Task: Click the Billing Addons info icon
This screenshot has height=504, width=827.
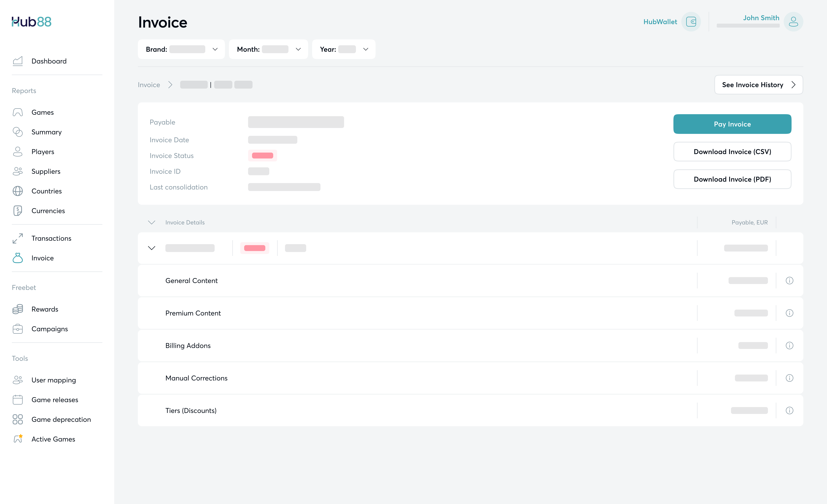Action: (x=789, y=346)
